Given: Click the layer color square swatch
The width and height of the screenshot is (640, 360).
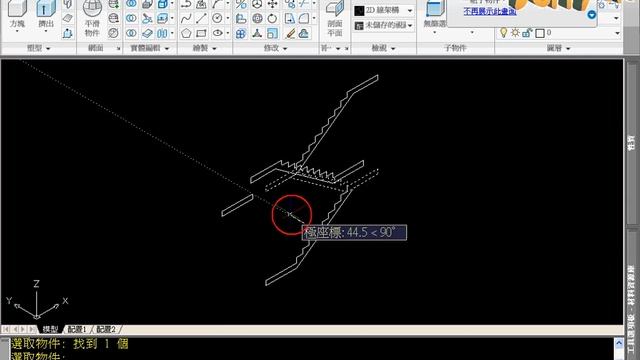Looking at the screenshot, I should (x=540, y=33).
